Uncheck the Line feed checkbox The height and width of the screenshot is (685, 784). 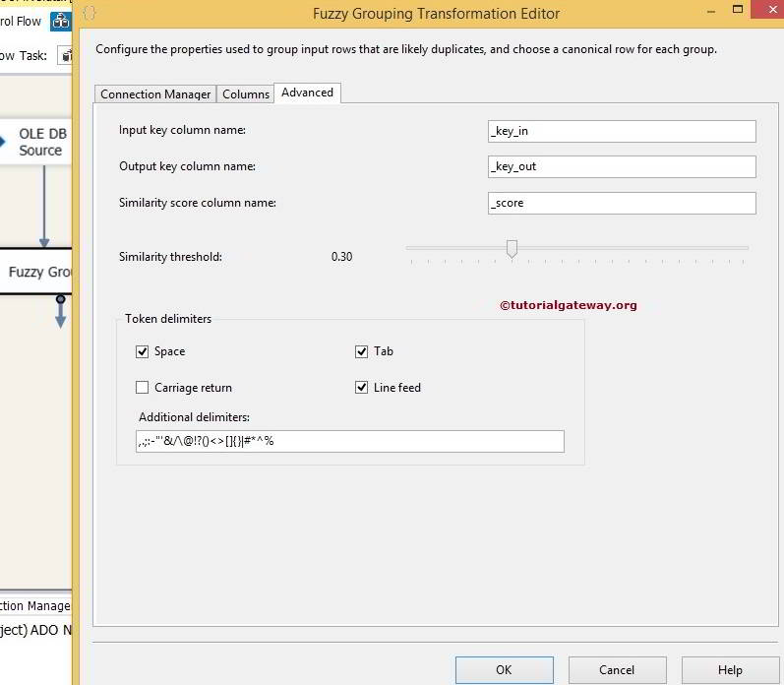point(361,388)
